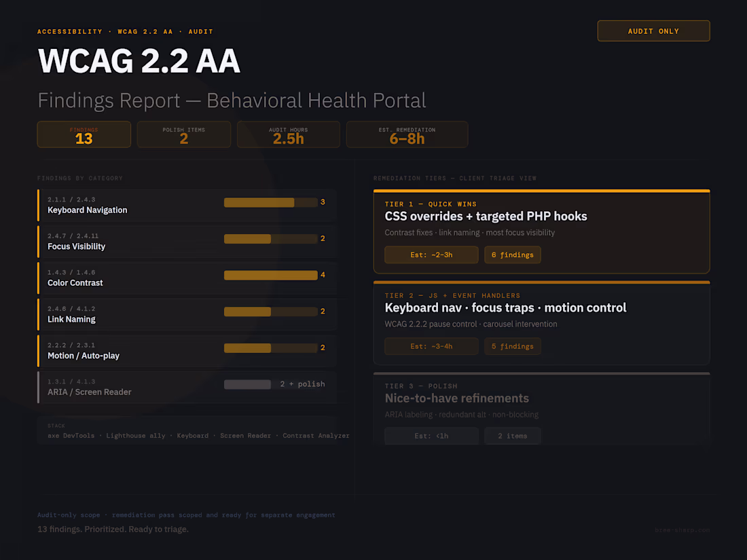Click axe DevTools in the stack list

point(71,436)
